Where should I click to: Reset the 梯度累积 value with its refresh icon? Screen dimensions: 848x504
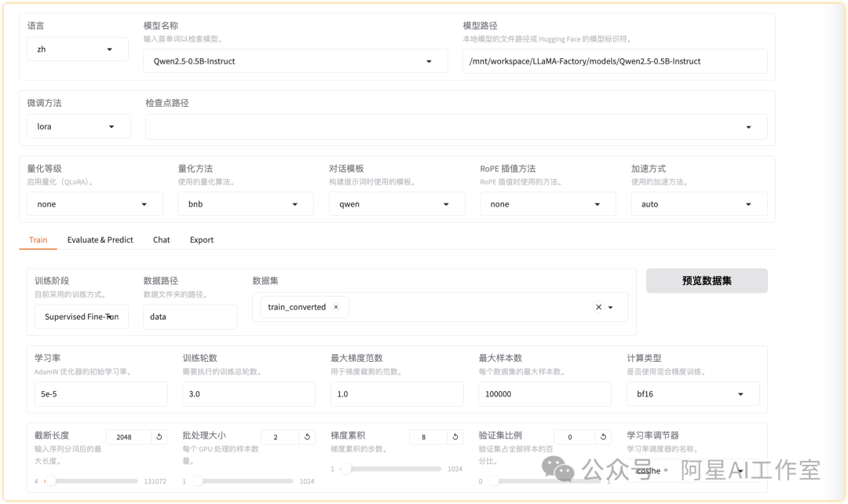(x=455, y=436)
